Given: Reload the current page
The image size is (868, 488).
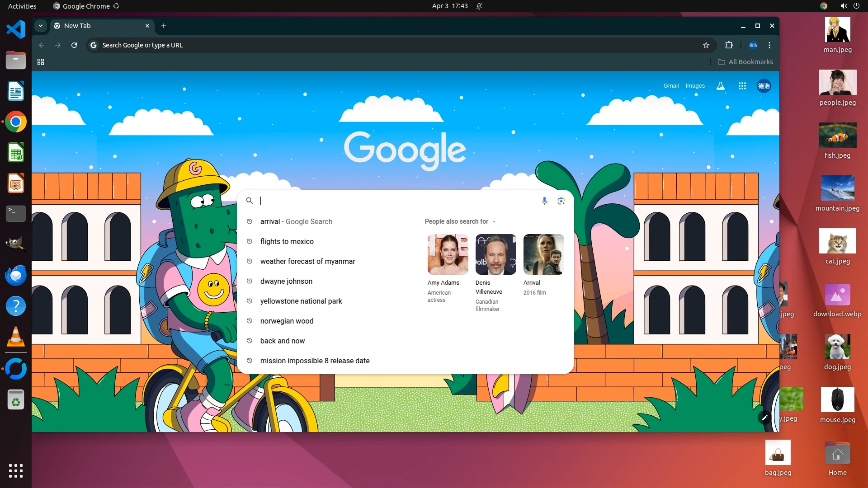Looking at the screenshot, I should pyautogui.click(x=74, y=45).
